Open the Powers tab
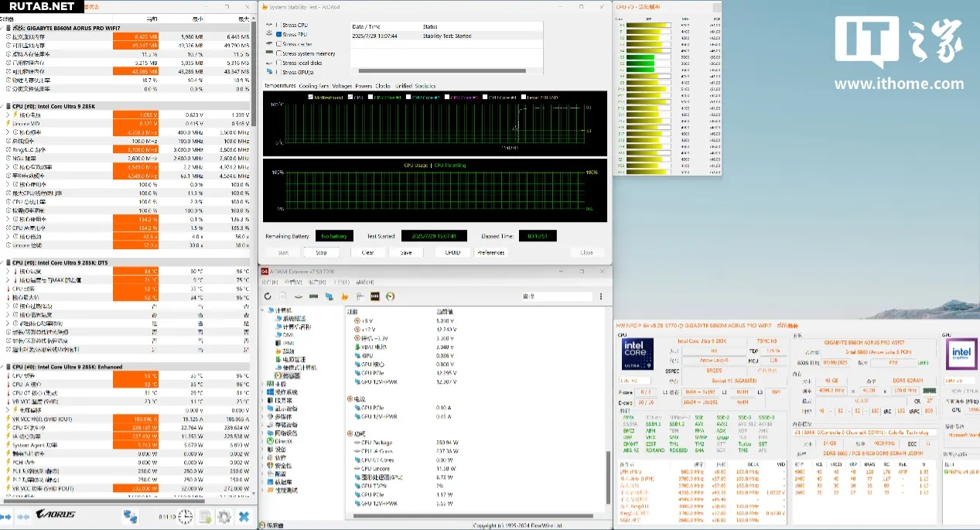 click(364, 86)
